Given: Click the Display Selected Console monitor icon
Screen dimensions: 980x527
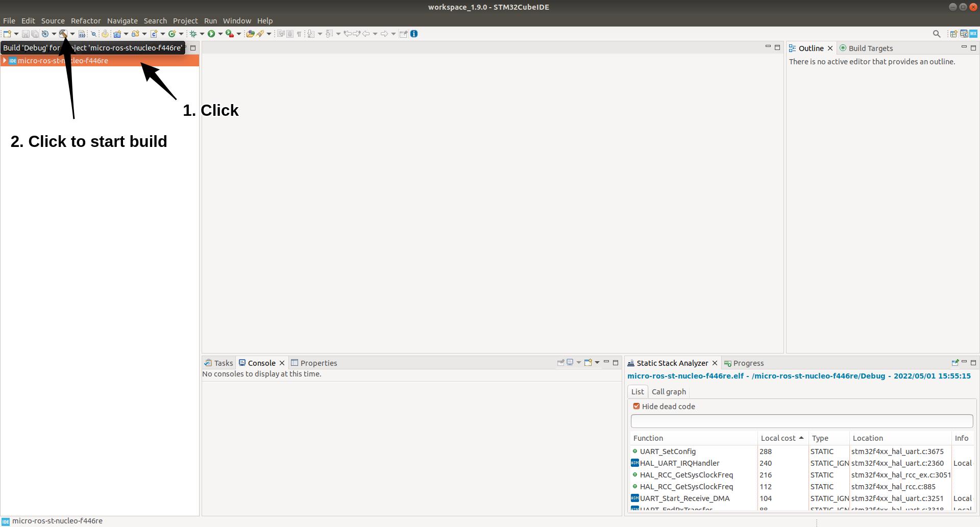Looking at the screenshot, I should click(570, 362).
